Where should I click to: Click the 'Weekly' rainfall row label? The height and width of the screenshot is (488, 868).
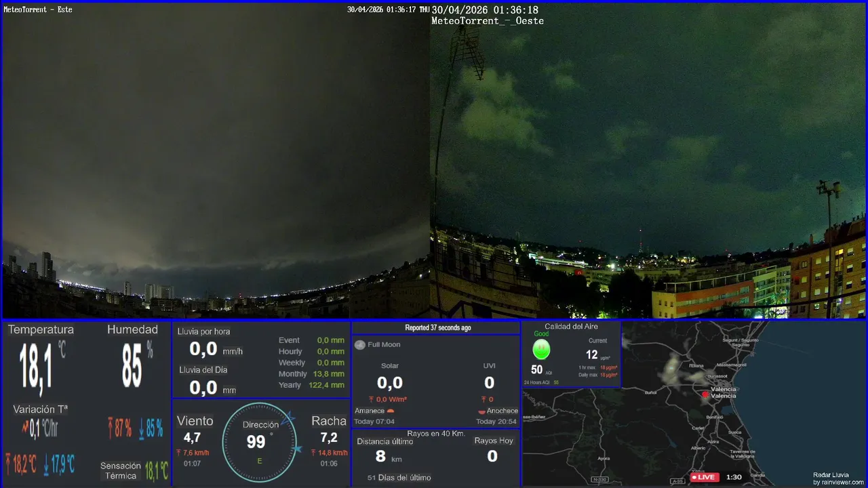pos(292,363)
